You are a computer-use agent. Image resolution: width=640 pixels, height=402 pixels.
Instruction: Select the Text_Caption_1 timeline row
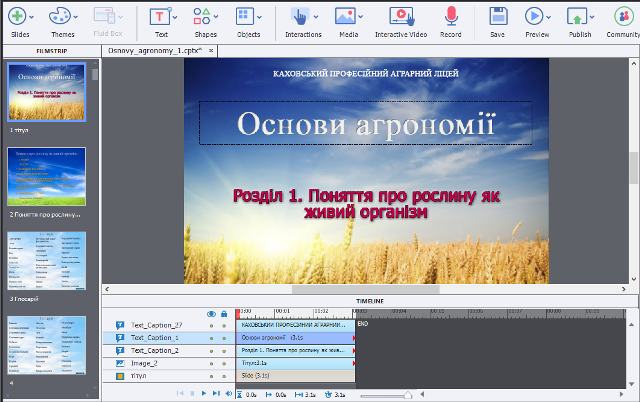[x=169, y=338]
